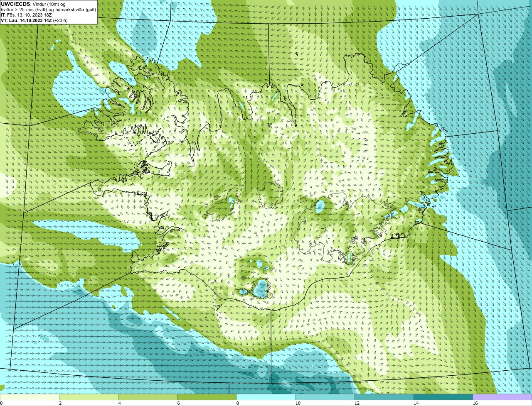
Task: Click the legend scale label '16'
Action: pyautogui.click(x=475, y=403)
